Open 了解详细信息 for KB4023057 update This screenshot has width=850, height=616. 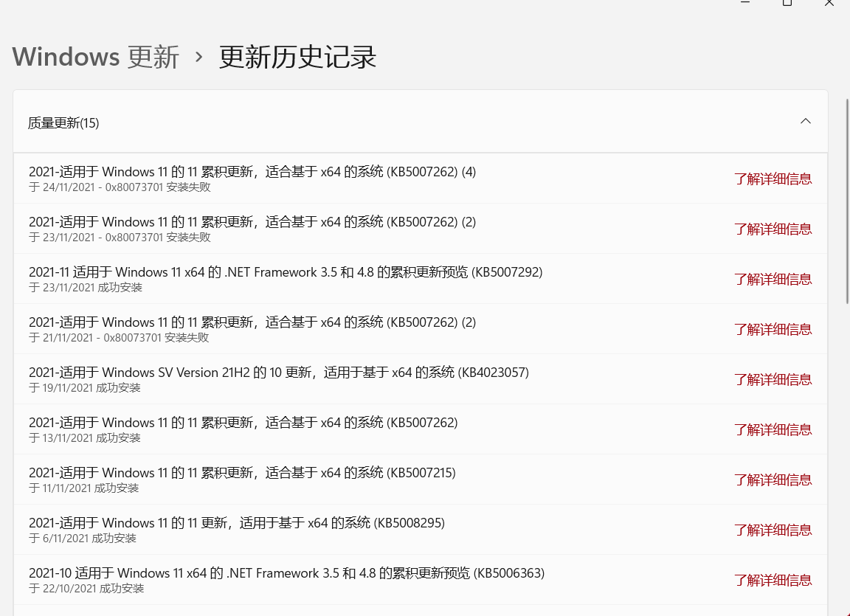tap(773, 380)
